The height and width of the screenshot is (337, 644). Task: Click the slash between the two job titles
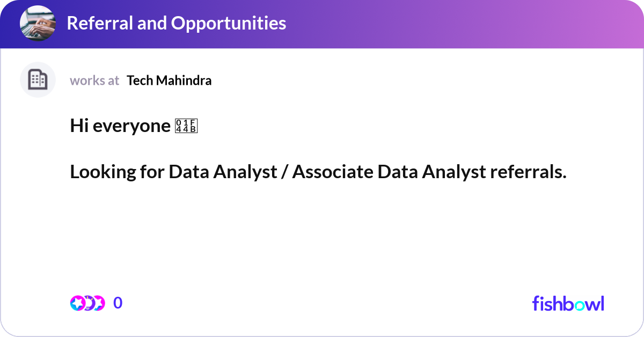pyautogui.click(x=284, y=172)
